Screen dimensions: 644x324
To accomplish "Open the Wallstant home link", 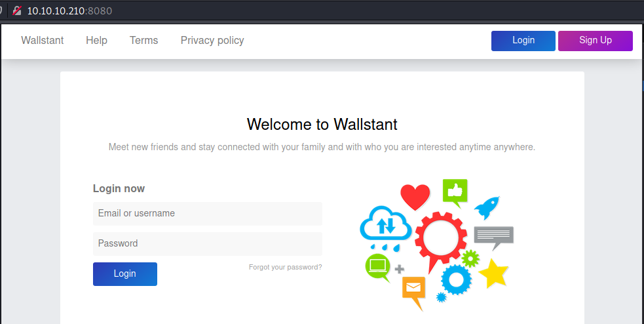I will (43, 41).
